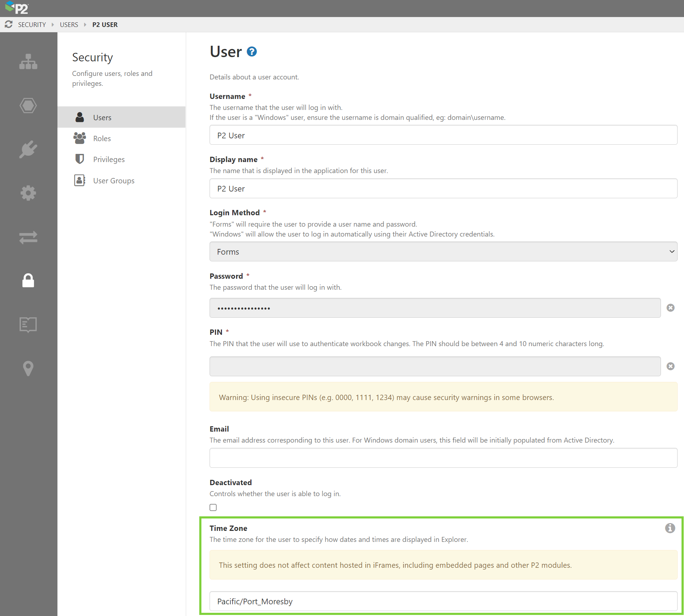The image size is (684, 616).
Task: Click the hierarchy tree sidebar icon
Action: (x=28, y=62)
